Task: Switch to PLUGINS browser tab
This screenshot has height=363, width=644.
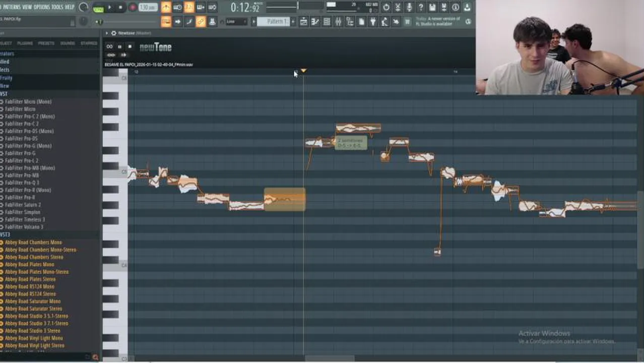Action: 25,43
